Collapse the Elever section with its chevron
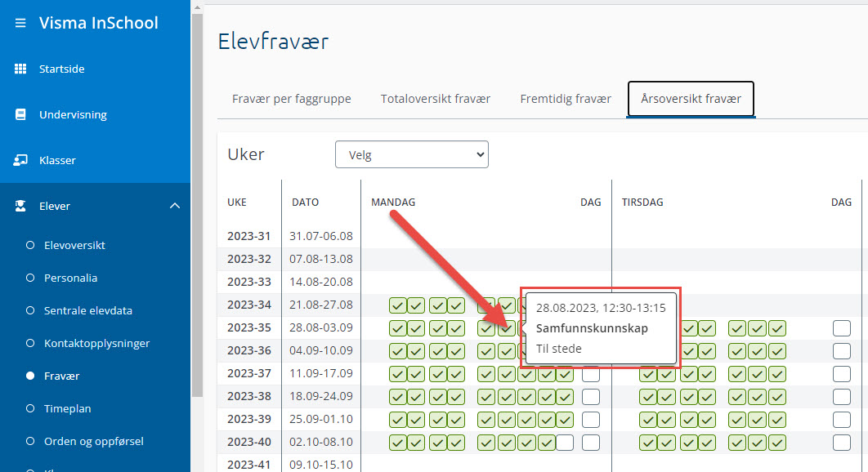Screen dimensions: 868x472 click(x=175, y=206)
